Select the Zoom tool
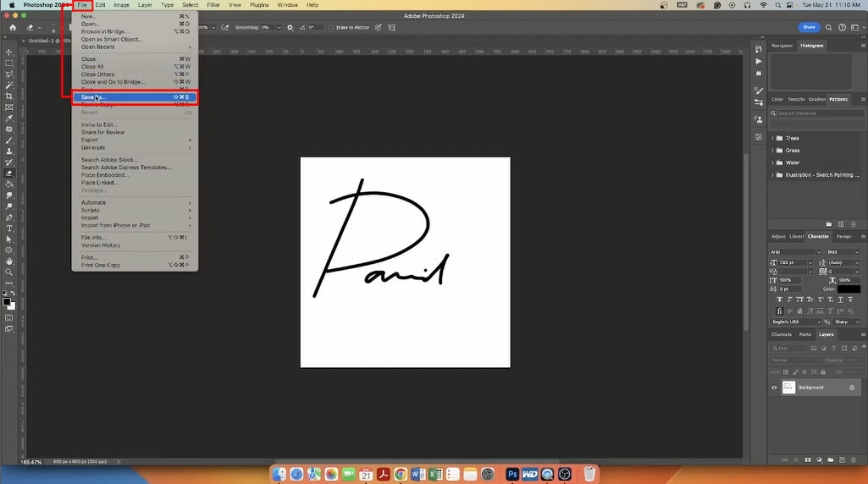Image resolution: width=868 pixels, height=484 pixels. pyautogui.click(x=8, y=272)
